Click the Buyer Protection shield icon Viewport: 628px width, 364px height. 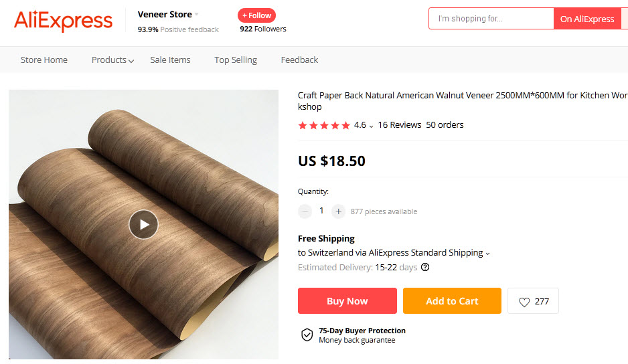click(307, 335)
